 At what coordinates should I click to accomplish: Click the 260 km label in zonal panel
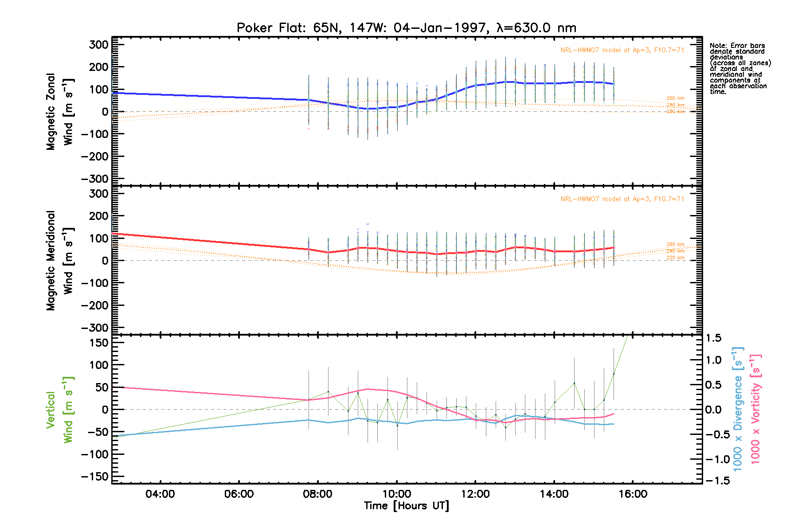[675, 98]
